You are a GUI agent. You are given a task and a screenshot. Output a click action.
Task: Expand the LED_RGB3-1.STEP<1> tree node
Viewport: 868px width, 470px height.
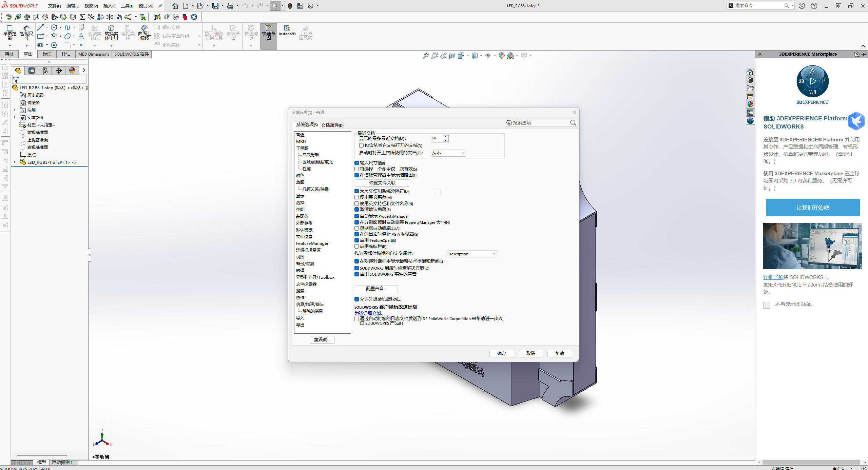(15, 162)
